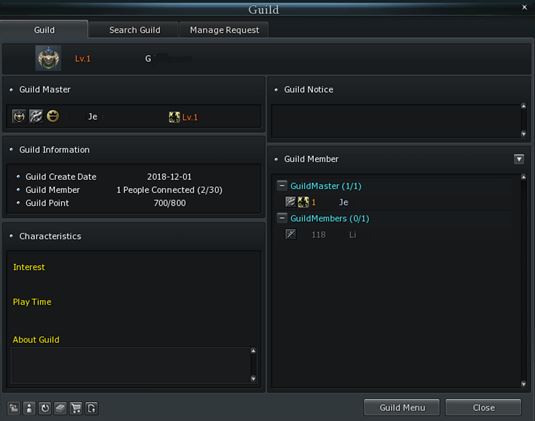Click the class icon beside offline member 118
Image resolution: width=535 pixels, height=421 pixels.
click(x=291, y=234)
